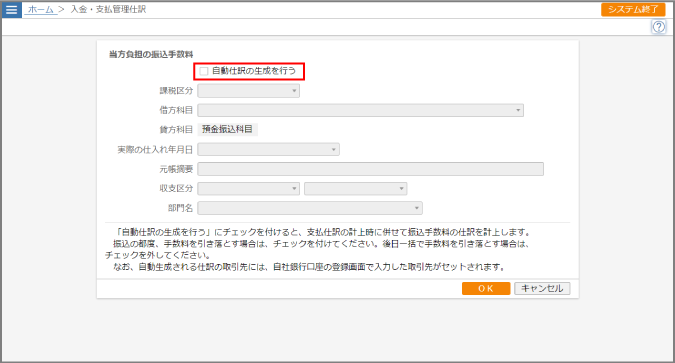Open the 部門名 dropdown
Screen dimensions: 675x363
pos(310,208)
